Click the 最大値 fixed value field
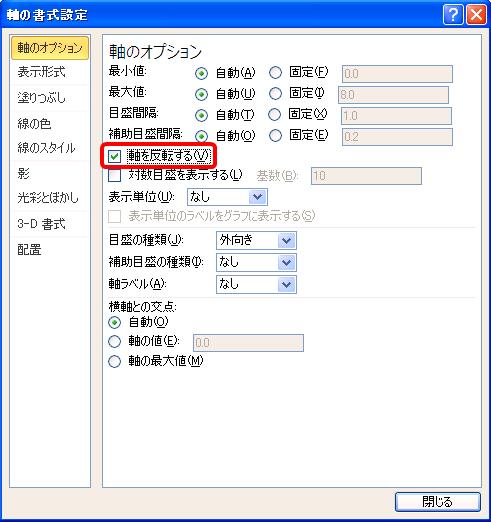The width and height of the screenshot is (491, 522). 393,95
